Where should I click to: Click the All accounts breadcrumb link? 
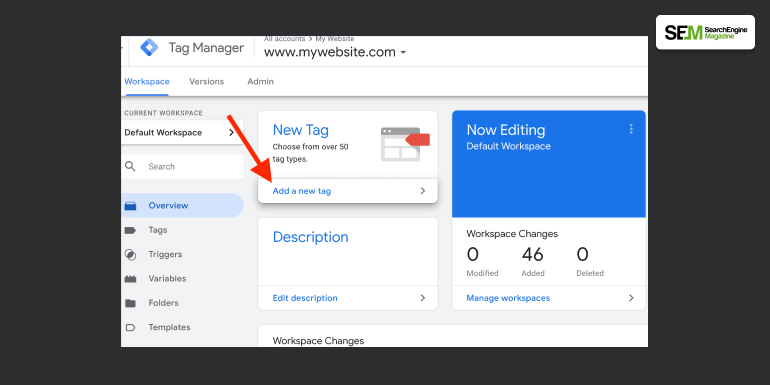coord(284,39)
